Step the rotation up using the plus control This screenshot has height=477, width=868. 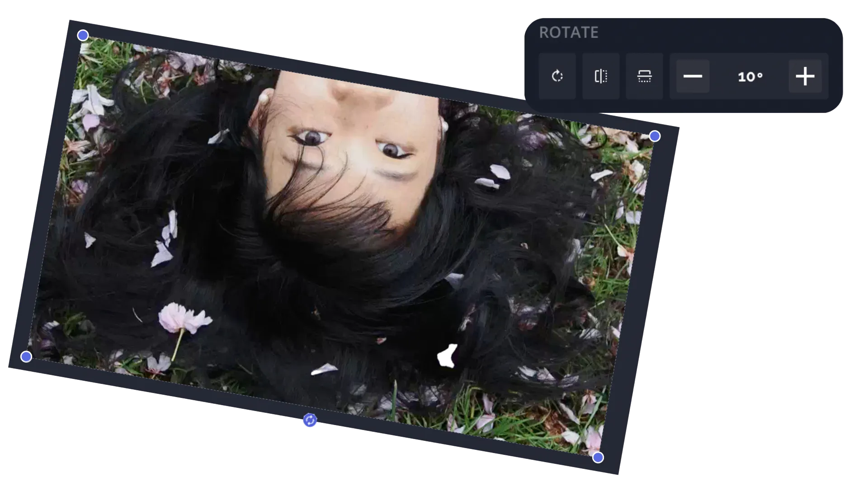click(x=806, y=76)
